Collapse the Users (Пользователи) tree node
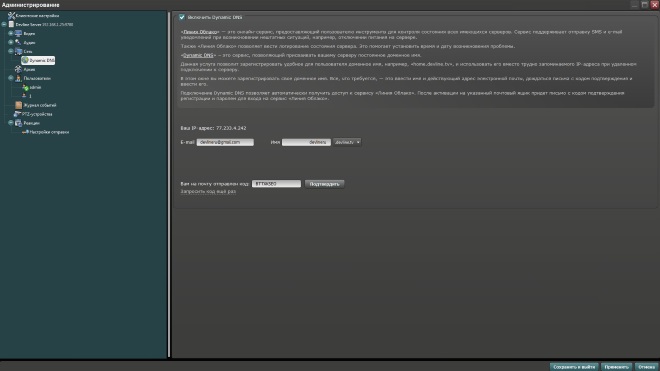 pos(11,78)
